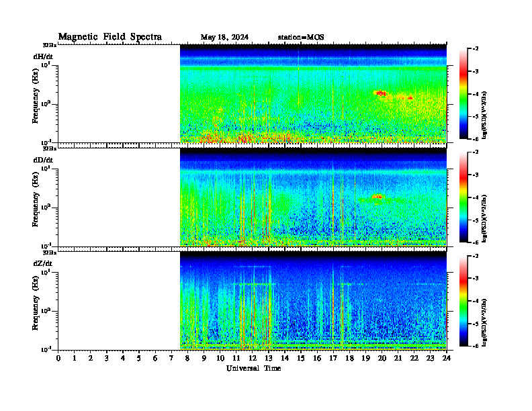Click the -5 tick on dZ/dt color bar
Screen dimensions: 532x411
475,324
